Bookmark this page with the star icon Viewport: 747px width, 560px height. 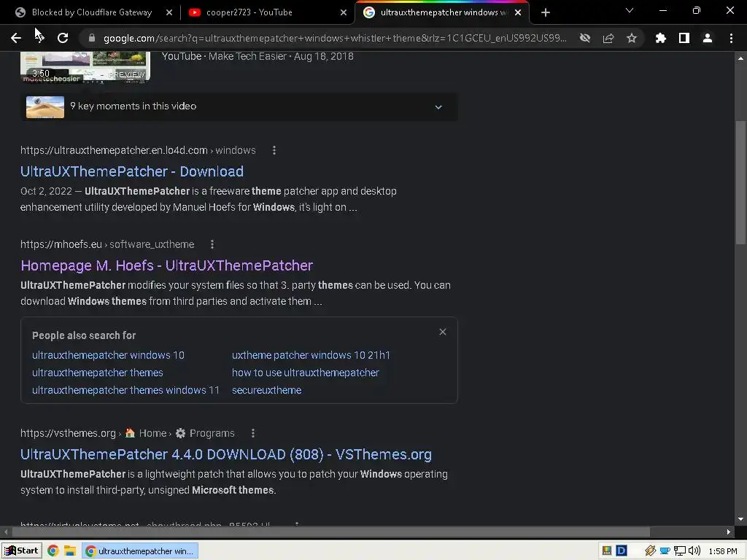coord(632,38)
